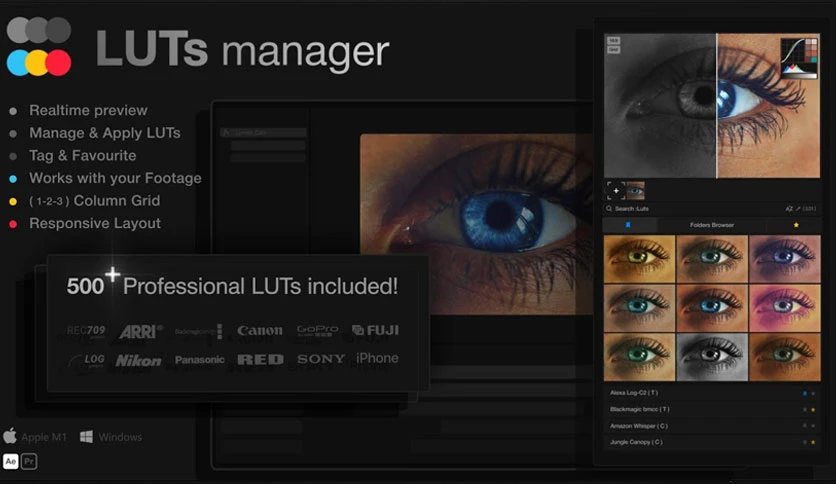Favourite the Amazon Whisper row star
The height and width of the screenshot is (484, 836).
[x=813, y=426]
